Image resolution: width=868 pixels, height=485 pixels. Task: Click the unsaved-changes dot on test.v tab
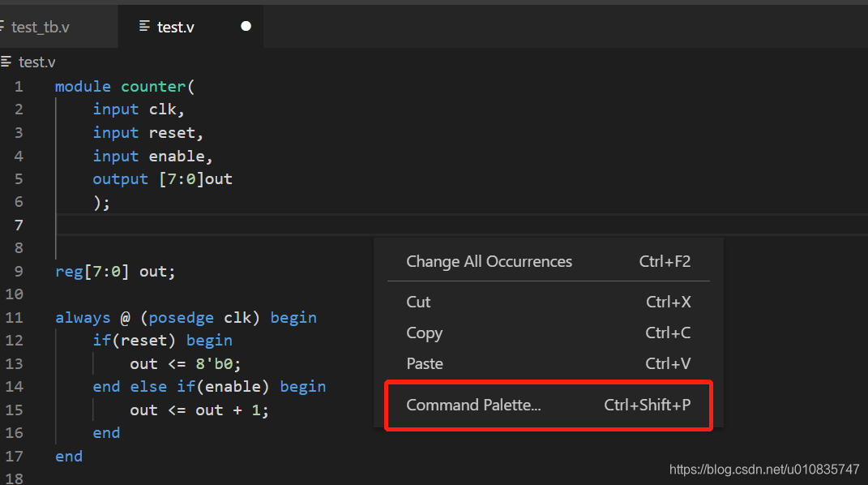click(246, 26)
